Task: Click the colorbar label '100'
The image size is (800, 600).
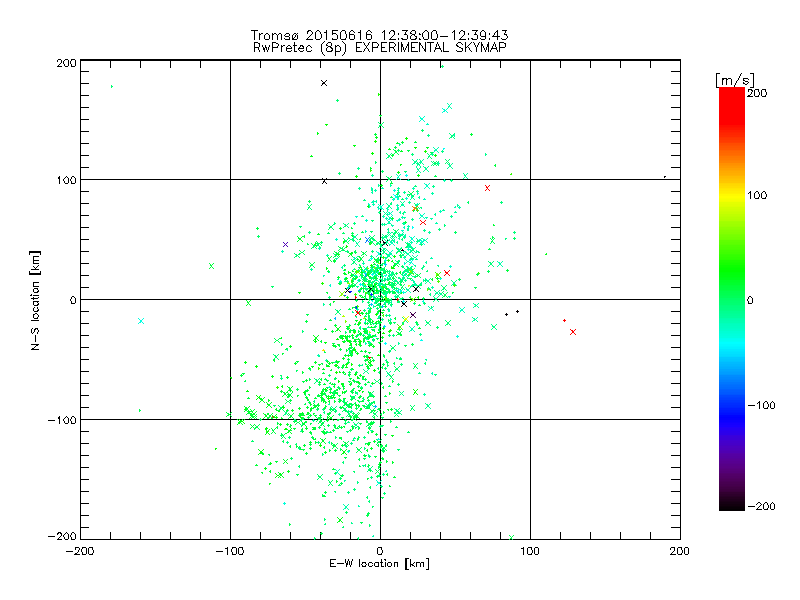Action: [x=757, y=195]
